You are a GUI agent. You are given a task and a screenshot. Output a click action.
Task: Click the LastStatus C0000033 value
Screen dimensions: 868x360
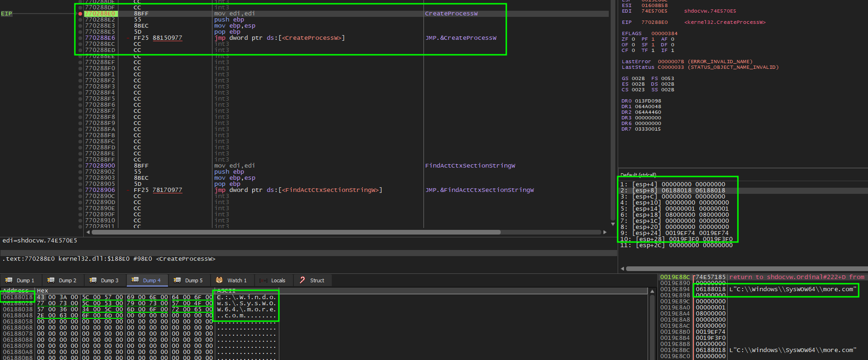click(x=671, y=67)
